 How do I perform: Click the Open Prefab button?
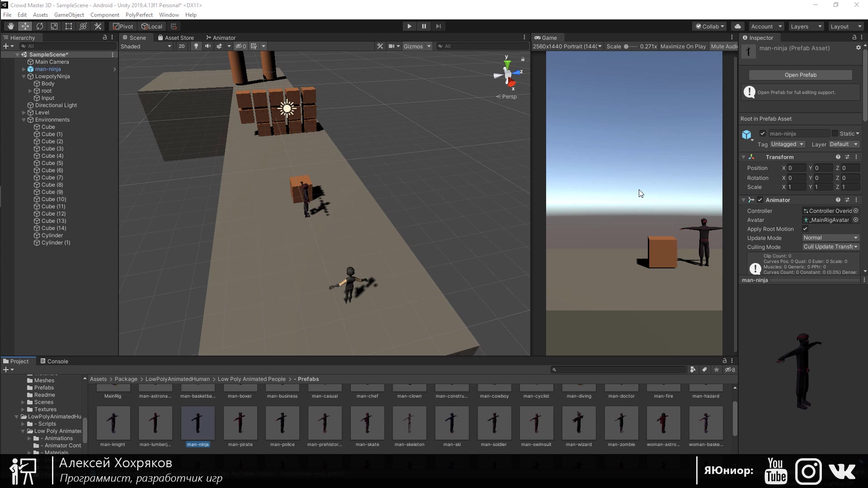(x=801, y=75)
